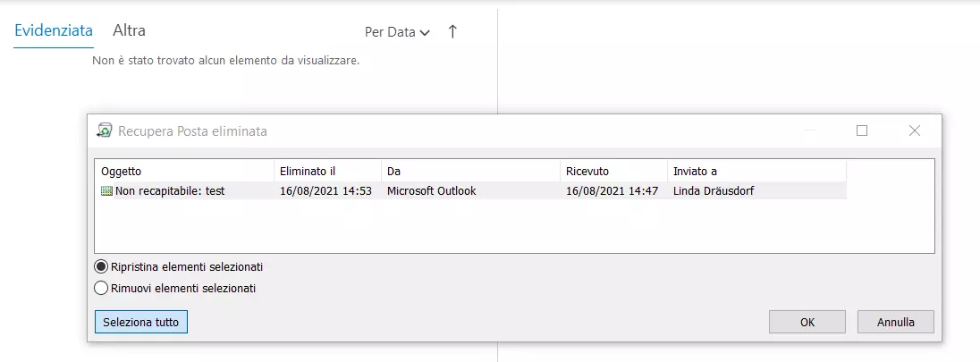980x362 pixels.
Task: Maximize the Recupera Posta eliminata dialog
Action: click(x=862, y=130)
